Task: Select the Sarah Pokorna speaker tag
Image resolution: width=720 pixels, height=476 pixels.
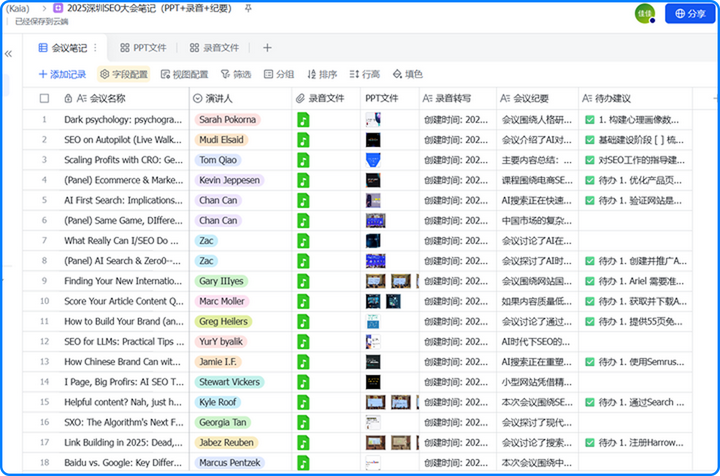Action: click(x=227, y=120)
